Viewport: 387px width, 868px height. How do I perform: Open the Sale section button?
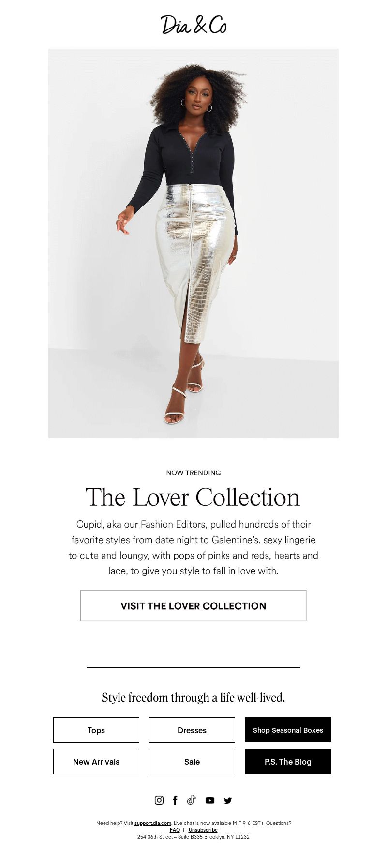[x=192, y=761]
